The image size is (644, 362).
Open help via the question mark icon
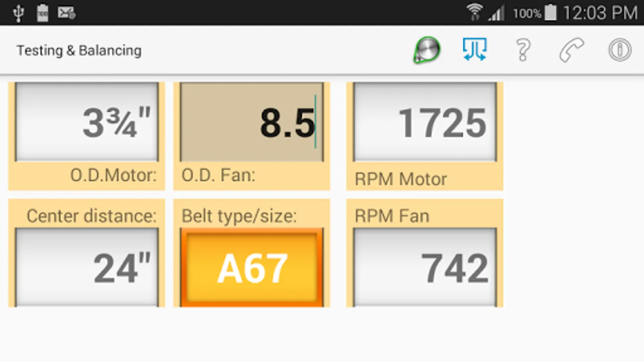[x=523, y=50]
